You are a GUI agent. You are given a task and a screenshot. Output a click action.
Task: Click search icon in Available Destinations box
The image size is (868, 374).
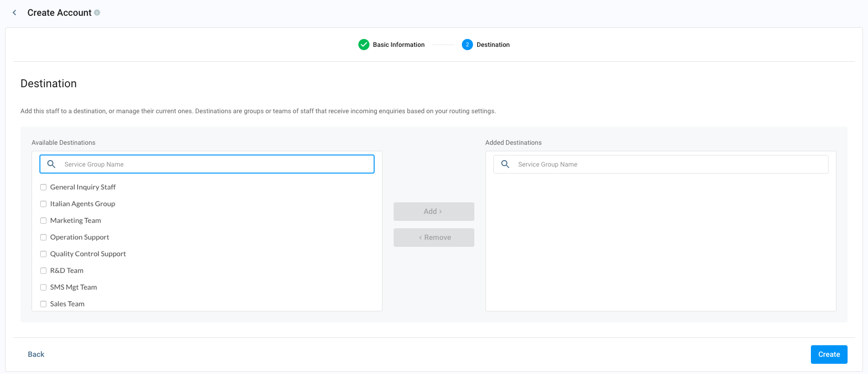pos(52,164)
